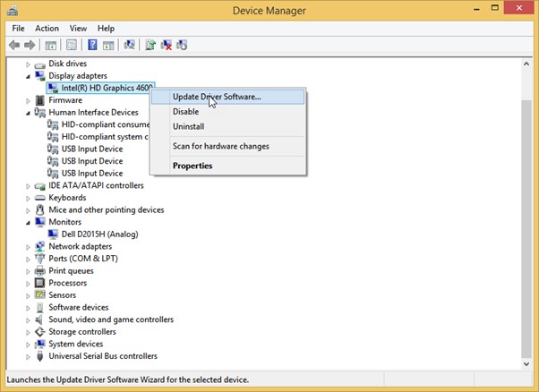This screenshot has width=539, height=392.
Task: Click the Back arrow toolbar icon
Action: click(x=14, y=45)
